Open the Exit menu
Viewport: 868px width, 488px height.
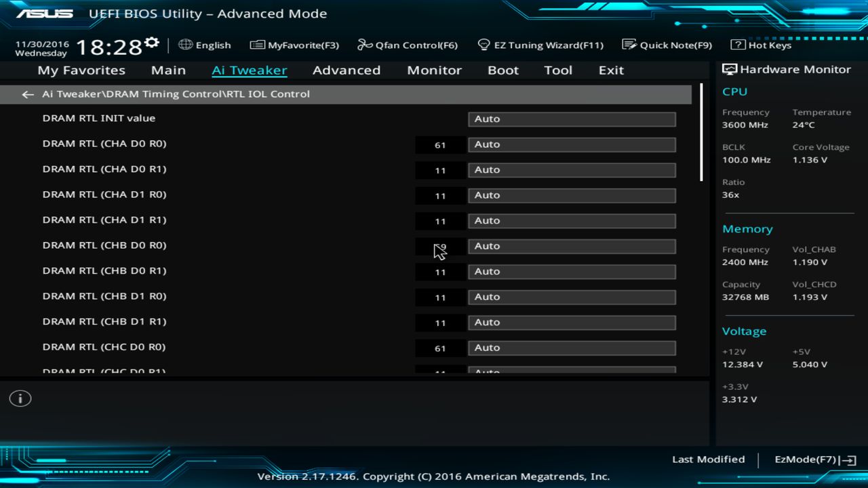[x=610, y=70]
